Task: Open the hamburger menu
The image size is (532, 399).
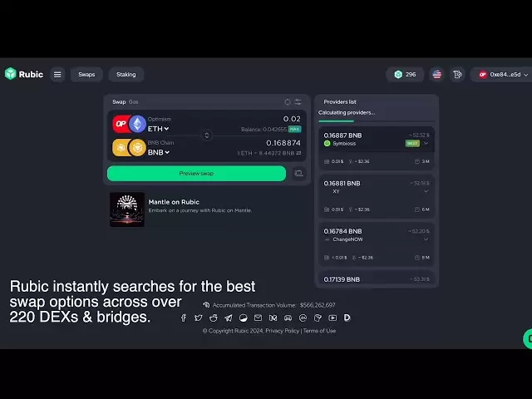Action: click(x=57, y=74)
